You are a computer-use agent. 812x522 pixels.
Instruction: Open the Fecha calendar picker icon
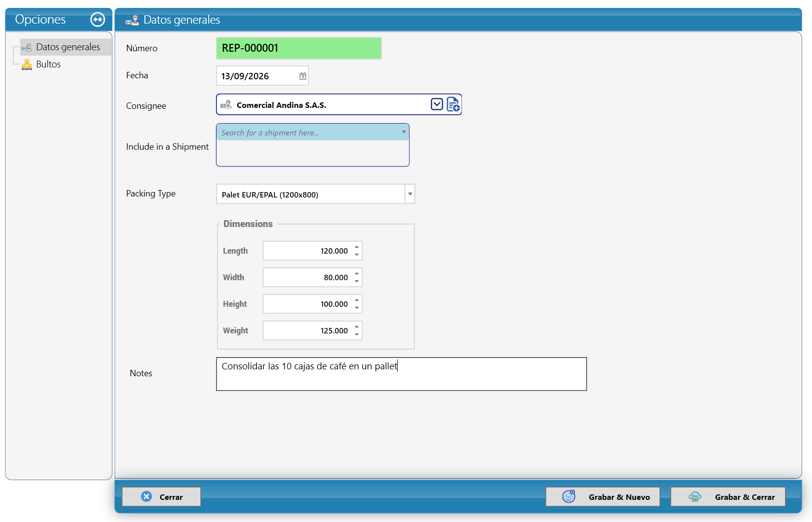pyautogui.click(x=303, y=76)
